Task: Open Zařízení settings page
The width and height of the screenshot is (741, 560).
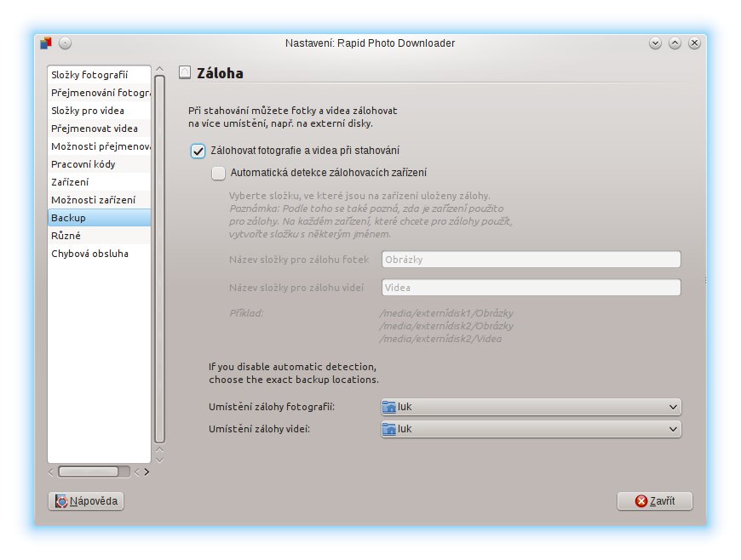Action: (100, 182)
